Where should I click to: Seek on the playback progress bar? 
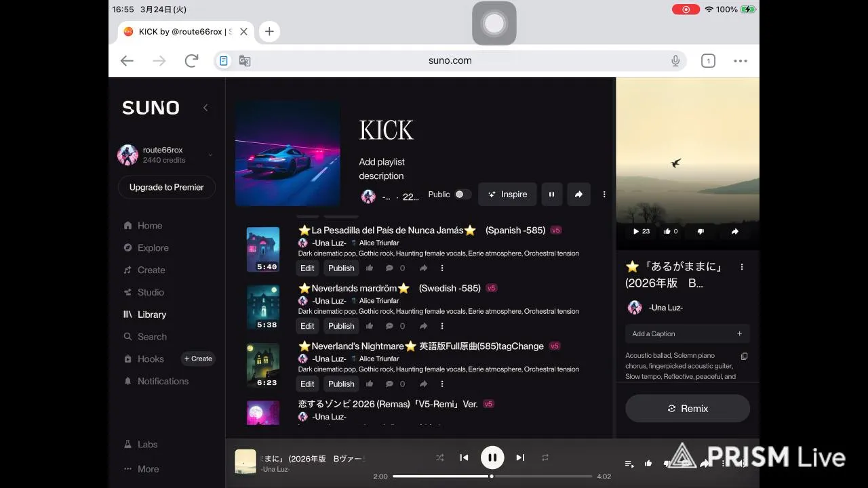point(492,476)
